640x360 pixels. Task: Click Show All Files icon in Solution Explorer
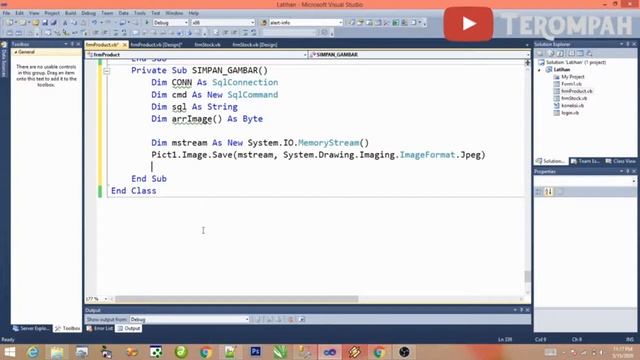[551, 53]
